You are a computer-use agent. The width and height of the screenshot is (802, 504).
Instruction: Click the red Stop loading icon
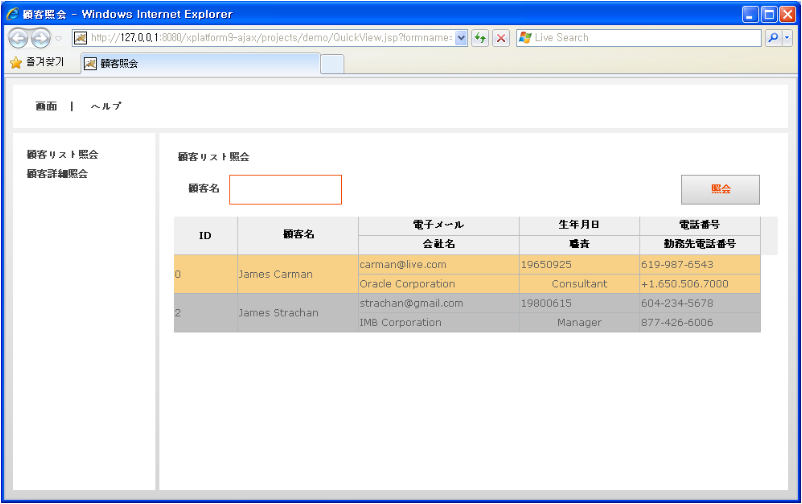click(x=501, y=38)
